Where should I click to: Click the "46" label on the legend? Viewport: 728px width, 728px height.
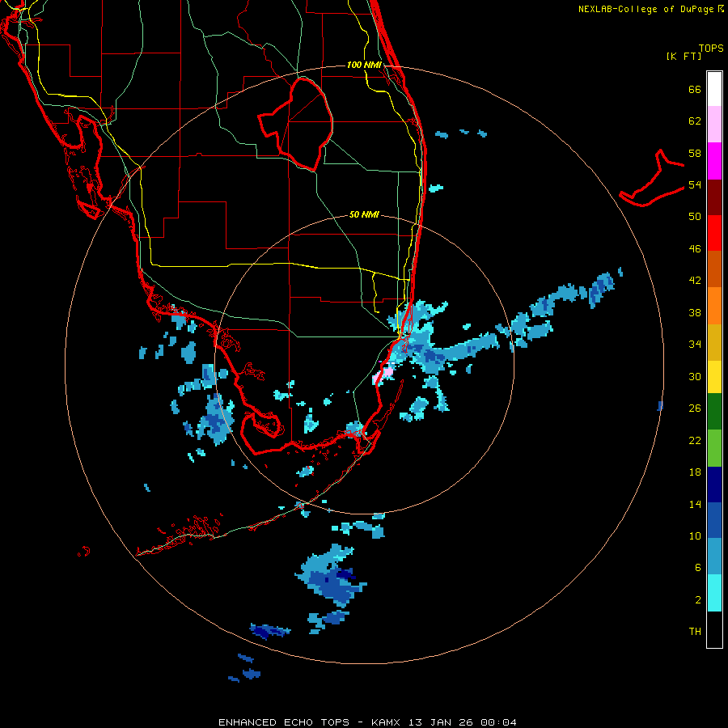(x=695, y=249)
